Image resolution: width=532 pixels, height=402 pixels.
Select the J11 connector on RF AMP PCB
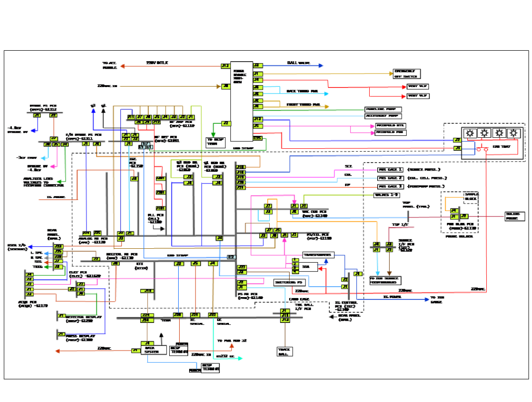pos(131,117)
